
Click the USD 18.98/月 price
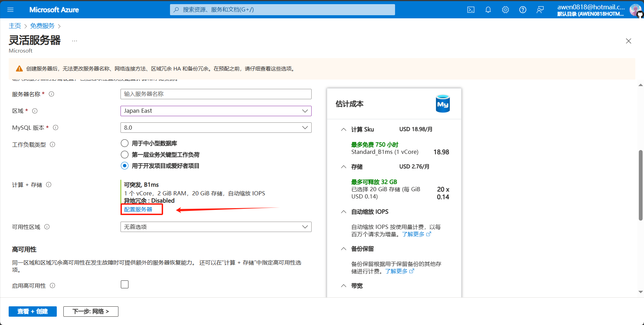[416, 129]
